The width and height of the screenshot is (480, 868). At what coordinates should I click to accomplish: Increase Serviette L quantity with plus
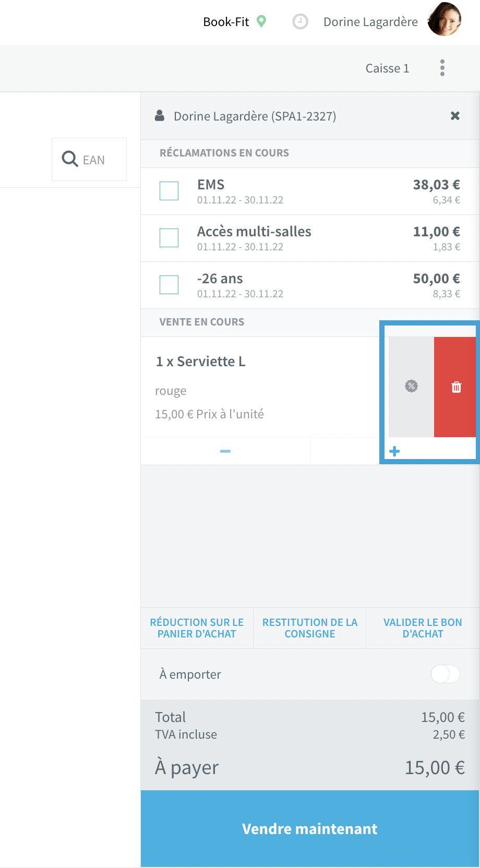394,451
